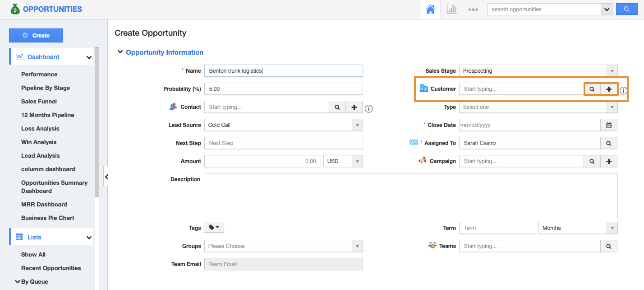Click the home icon in top bar
The height and width of the screenshot is (290, 644).
[430, 9]
